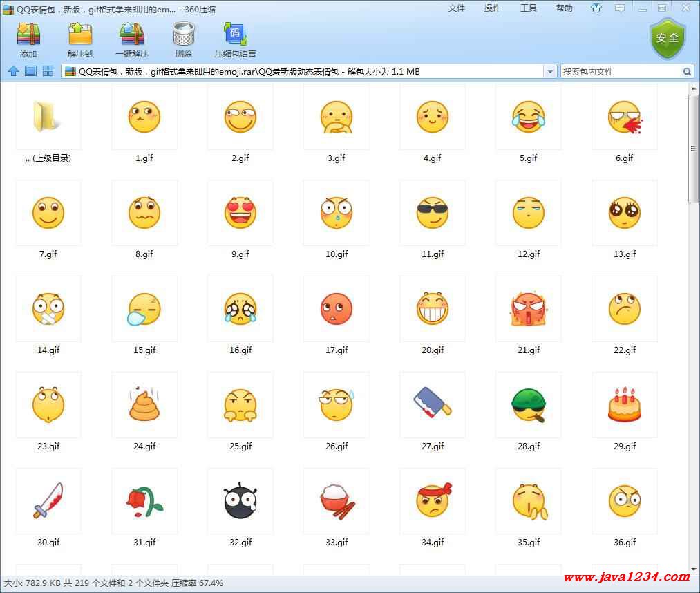The image size is (700, 593).
Task: Select the 22.gif thumbnail
Action: tap(624, 309)
